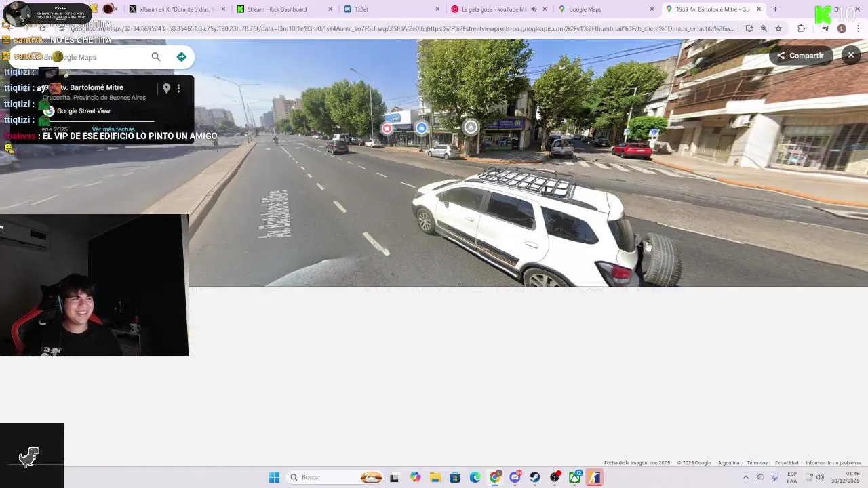Open the browser extensions puzzle icon
This screenshot has height=488, width=868.
(802, 28)
